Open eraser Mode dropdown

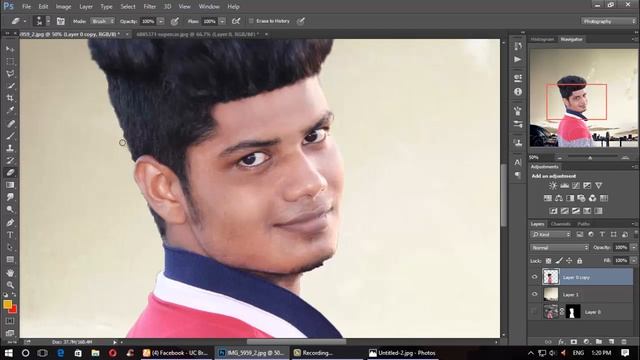click(102, 21)
